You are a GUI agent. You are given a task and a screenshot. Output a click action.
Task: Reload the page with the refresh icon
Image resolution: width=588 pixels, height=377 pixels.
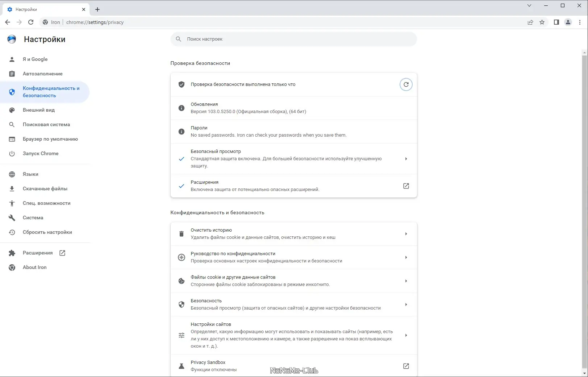pyautogui.click(x=31, y=22)
